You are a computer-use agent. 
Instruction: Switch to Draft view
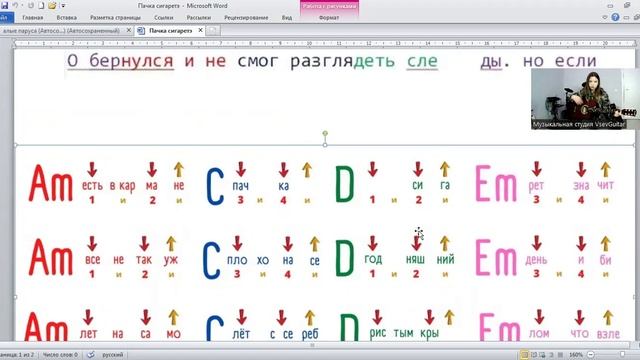tap(560, 355)
